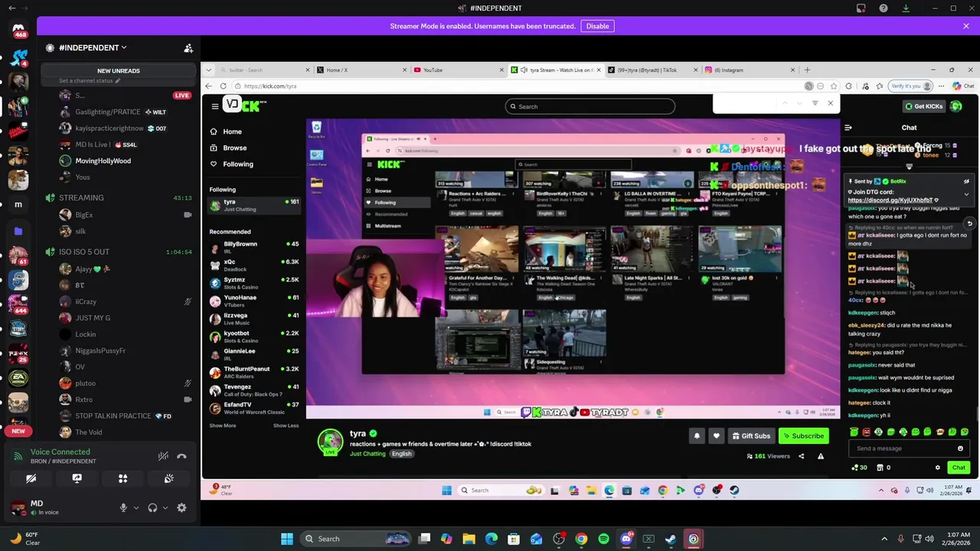Toggle Discord noise suppression icon
This screenshot has height=551, width=980.
pyautogui.click(x=163, y=456)
